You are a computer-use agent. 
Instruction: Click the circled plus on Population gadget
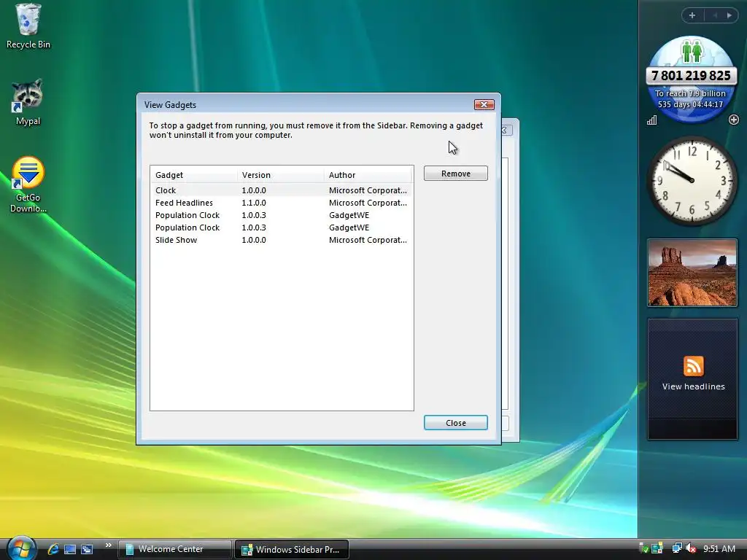tap(734, 120)
